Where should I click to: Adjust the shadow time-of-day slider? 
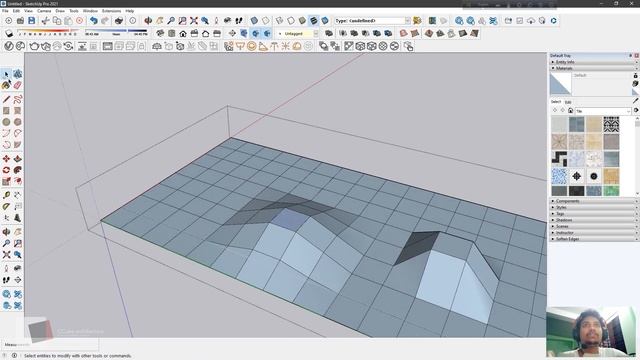click(116, 31)
